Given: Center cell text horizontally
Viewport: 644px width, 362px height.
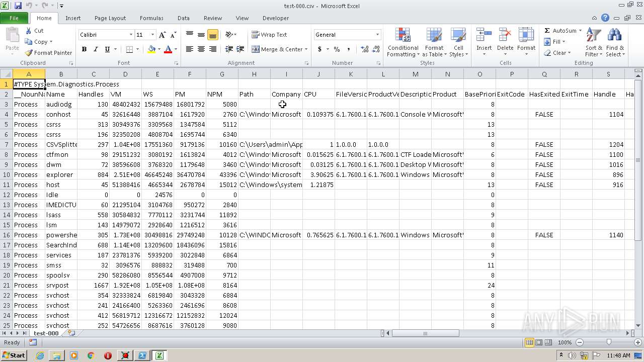Looking at the screenshot, I should pyautogui.click(x=201, y=49).
